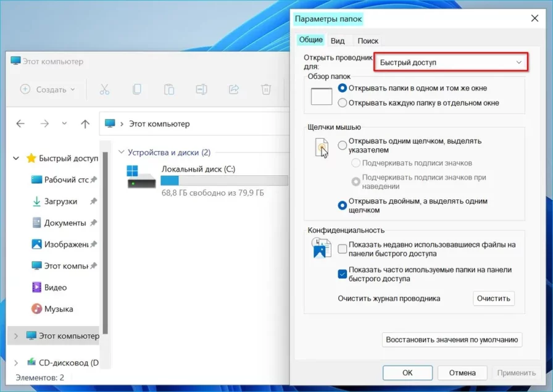The image size is (553, 392).
Task: Click the Очистить button
Action: click(x=494, y=298)
